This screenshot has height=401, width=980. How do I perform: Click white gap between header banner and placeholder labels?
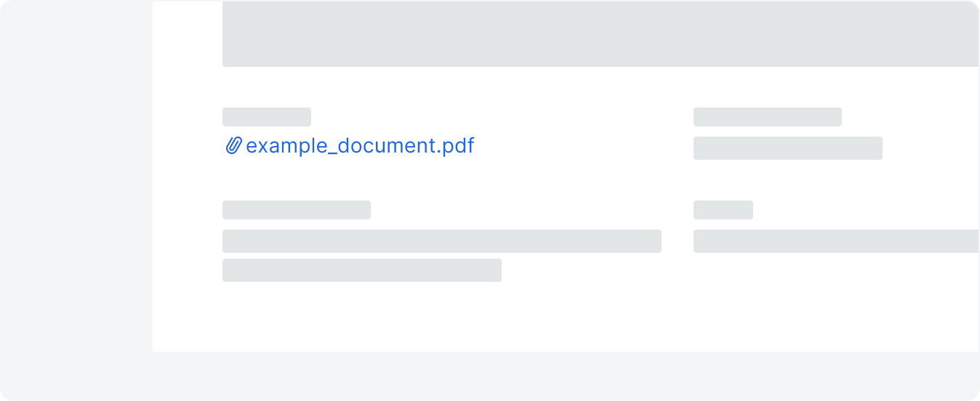click(601, 87)
